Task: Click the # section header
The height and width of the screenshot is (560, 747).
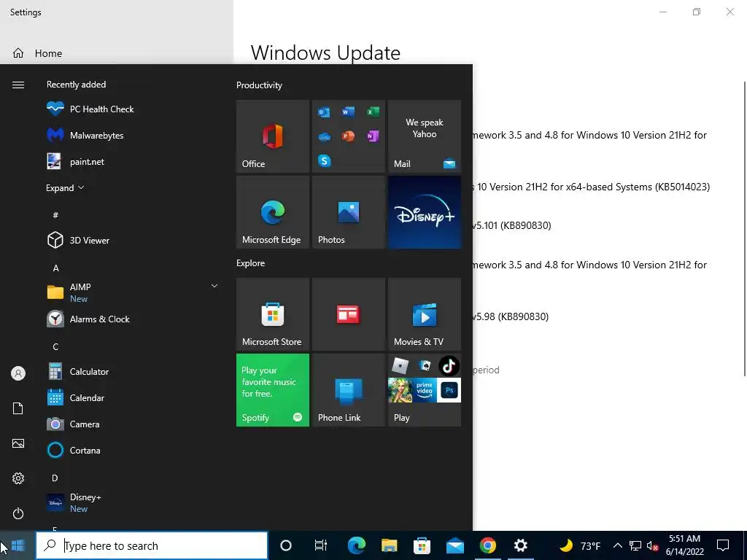Action: [x=55, y=215]
